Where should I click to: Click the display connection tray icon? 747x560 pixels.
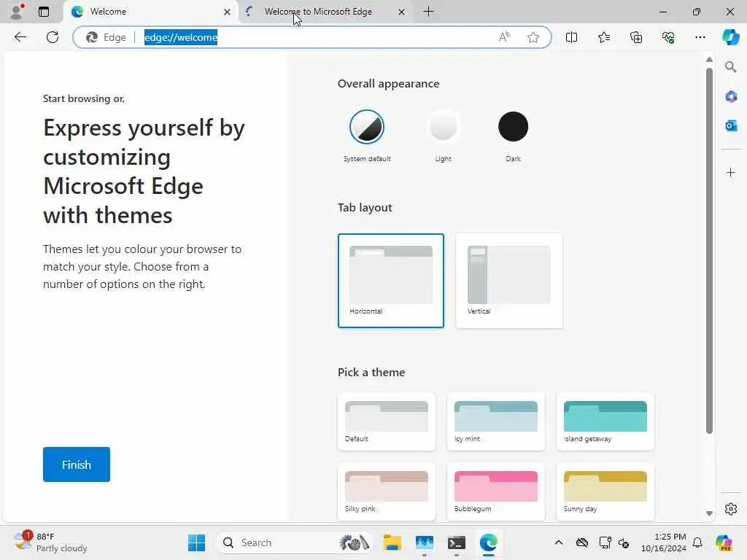605,542
